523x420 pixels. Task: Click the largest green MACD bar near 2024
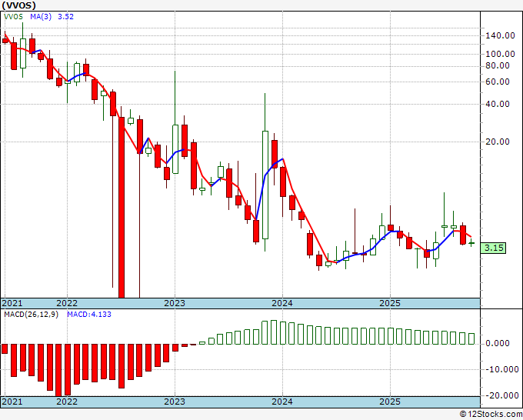click(274, 332)
